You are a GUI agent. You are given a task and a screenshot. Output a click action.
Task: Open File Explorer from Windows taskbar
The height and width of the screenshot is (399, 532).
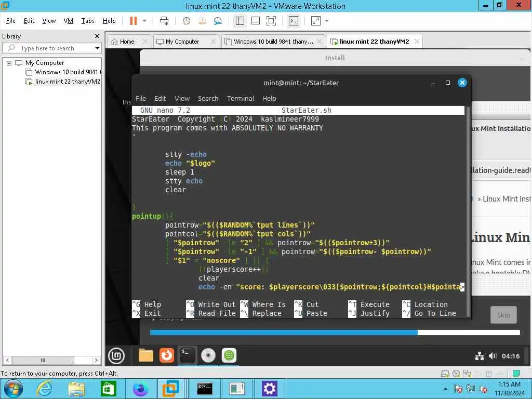[76, 389]
